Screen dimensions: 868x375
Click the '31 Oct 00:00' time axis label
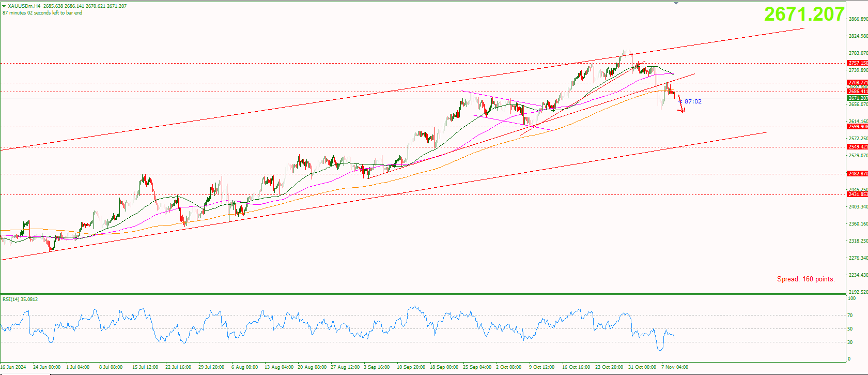pos(642,367)
